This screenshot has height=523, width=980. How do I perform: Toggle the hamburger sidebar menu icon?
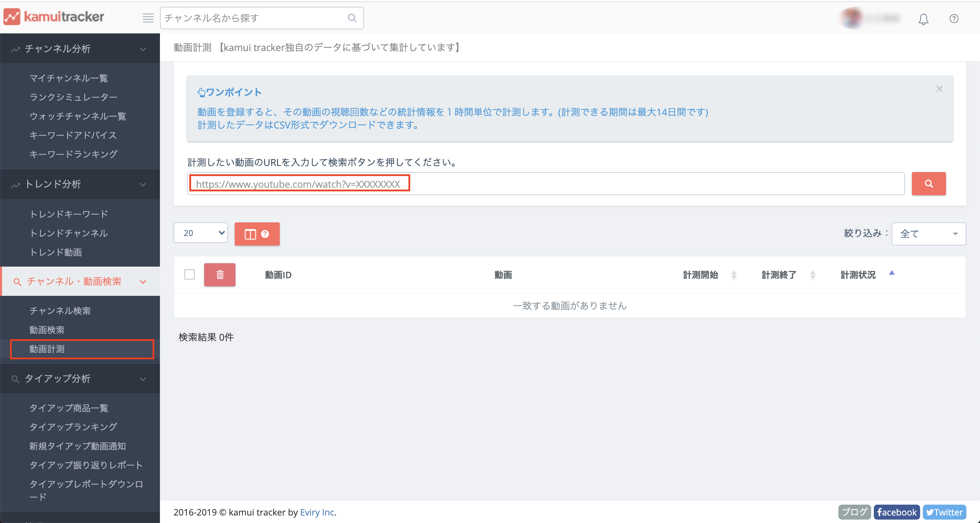[148, 18]
